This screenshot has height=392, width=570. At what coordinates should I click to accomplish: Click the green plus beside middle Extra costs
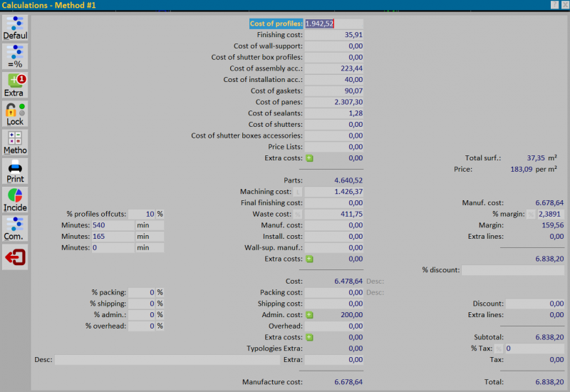309,259
